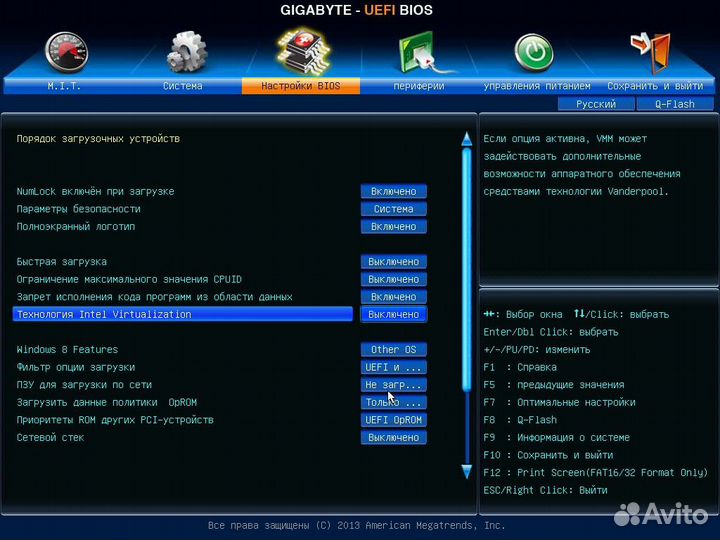Open the Security parameters value dropdown

pyautogui.click(x=393, y=209)
